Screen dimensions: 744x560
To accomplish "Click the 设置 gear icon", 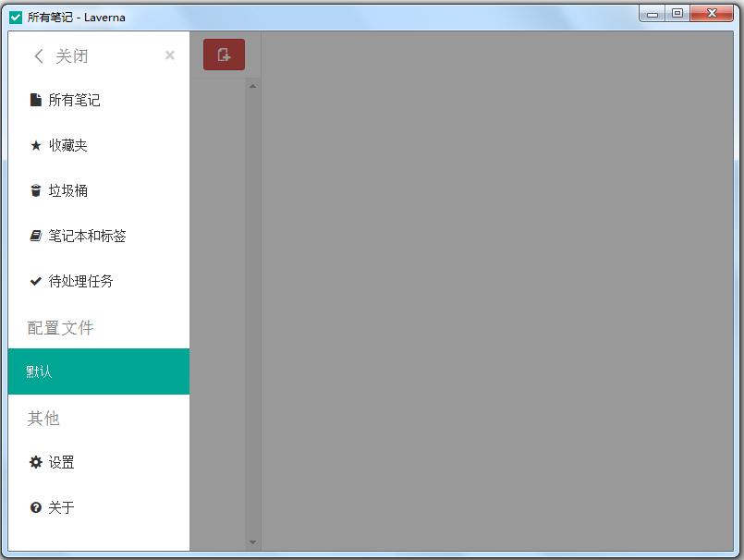I will (x=36, y=462).
